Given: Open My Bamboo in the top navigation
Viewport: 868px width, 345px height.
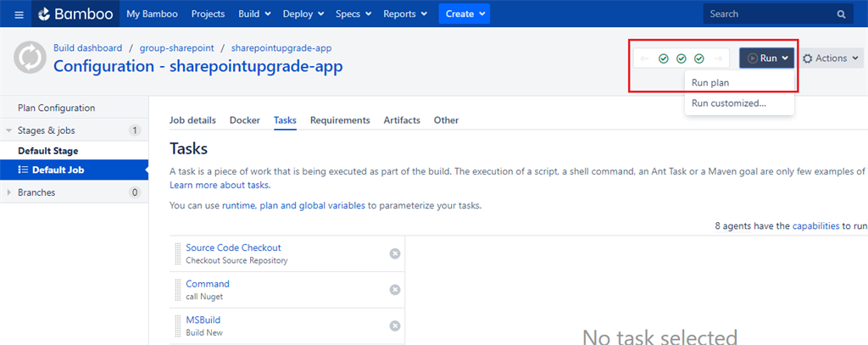Looking at the screenshot, I should pyautogui.click(x=153, y=14).
